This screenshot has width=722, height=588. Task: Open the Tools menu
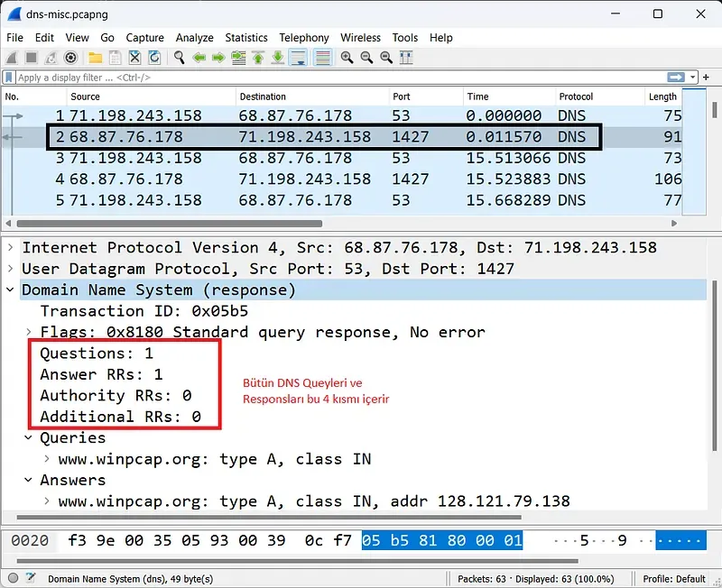tap(404, 38)
